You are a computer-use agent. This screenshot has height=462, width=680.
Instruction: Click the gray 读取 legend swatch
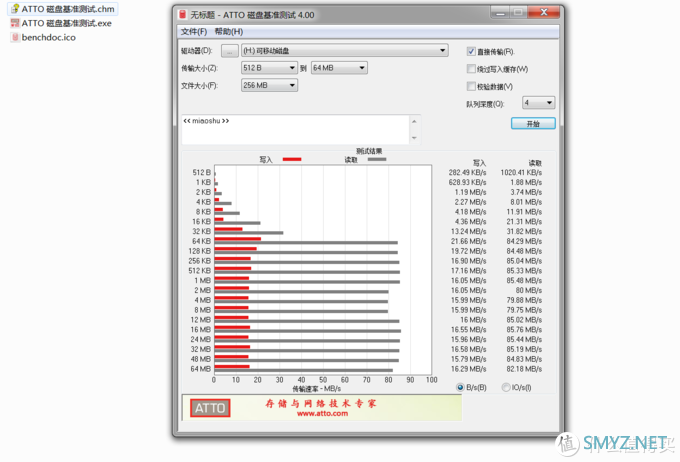click(x=377, y=159)
